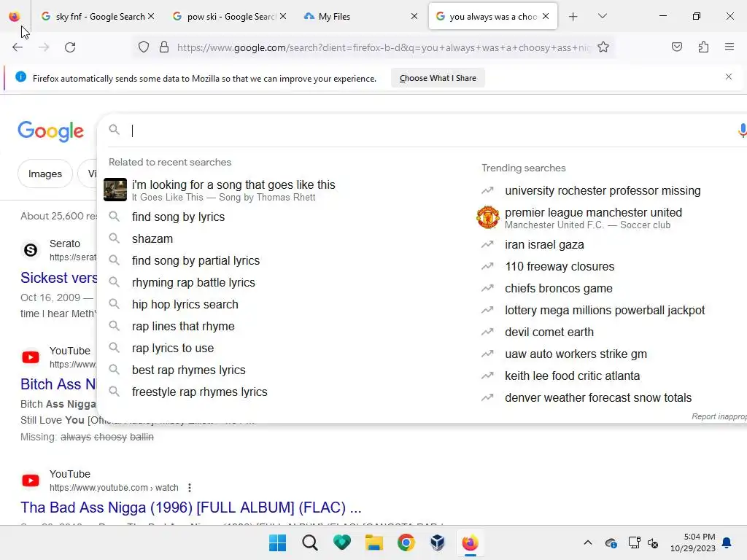Screen dimensions: 747x560
Task: Launch Google Chrome from the taskbar
Action: tap(406, 542)
